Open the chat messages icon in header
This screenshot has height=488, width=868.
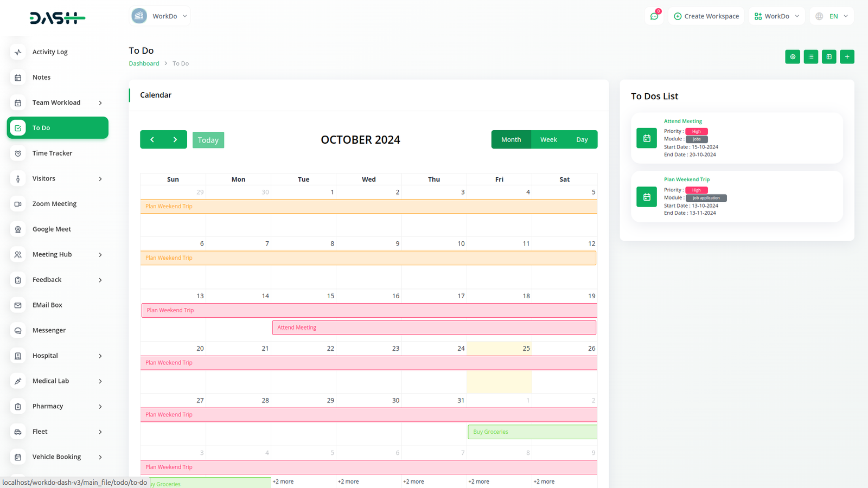[654, 16]
